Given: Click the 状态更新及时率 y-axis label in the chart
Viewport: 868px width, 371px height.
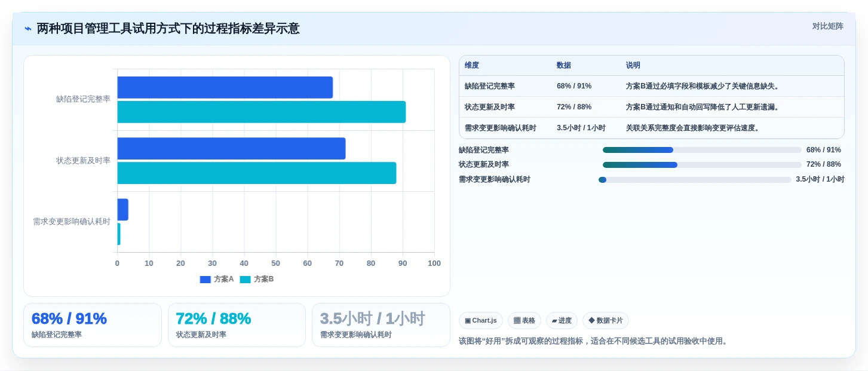Looking at the screenshot, I should click(83, 161).
